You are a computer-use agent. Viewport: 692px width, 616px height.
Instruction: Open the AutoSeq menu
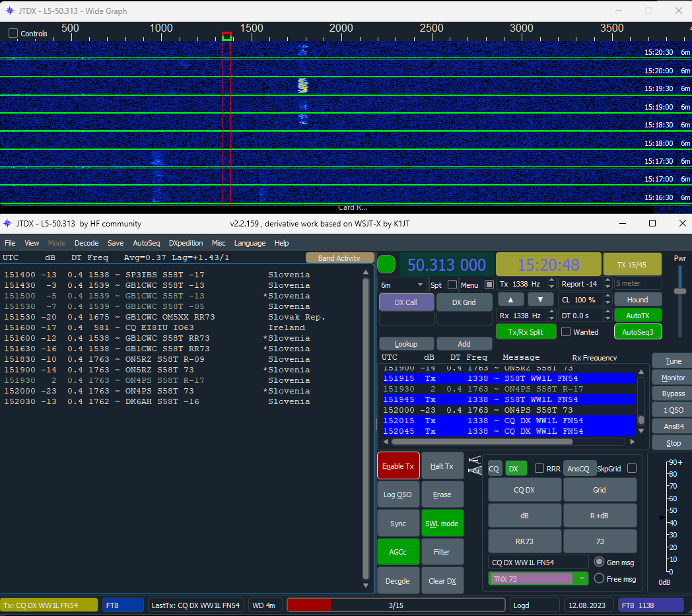click(x=147, y=243)
